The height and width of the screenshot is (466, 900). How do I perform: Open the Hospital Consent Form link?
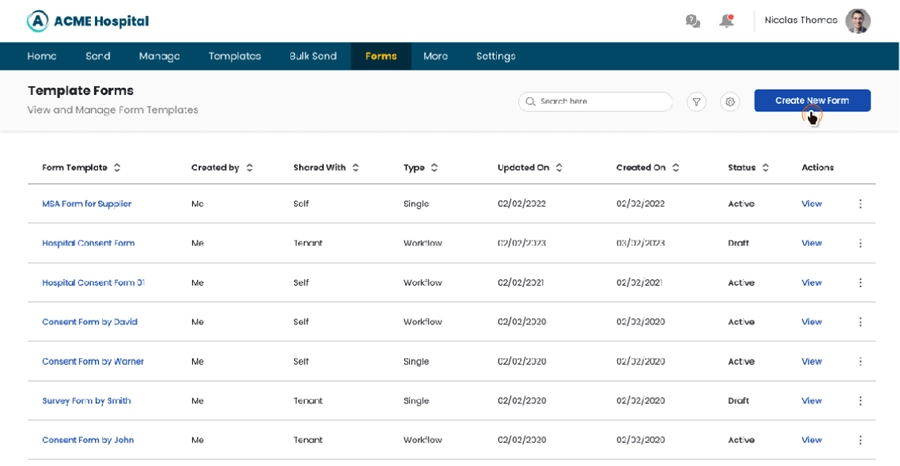[88, 243]
